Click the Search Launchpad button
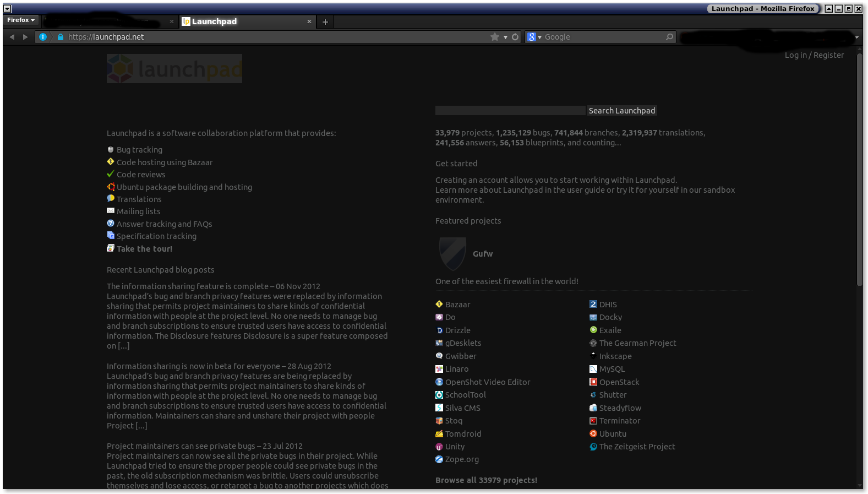Image resolution: width=868 pixels, height=494 pixels. pos(622,111)
